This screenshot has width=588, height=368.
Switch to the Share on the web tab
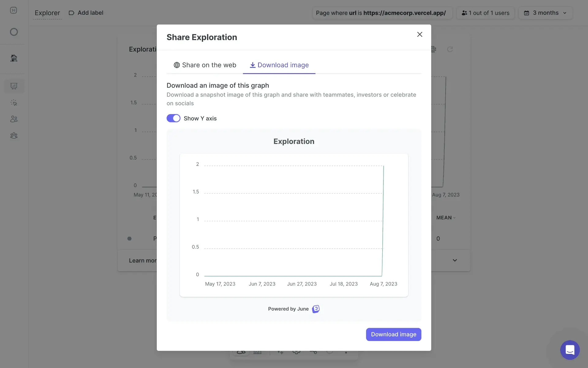click(205, 65)
